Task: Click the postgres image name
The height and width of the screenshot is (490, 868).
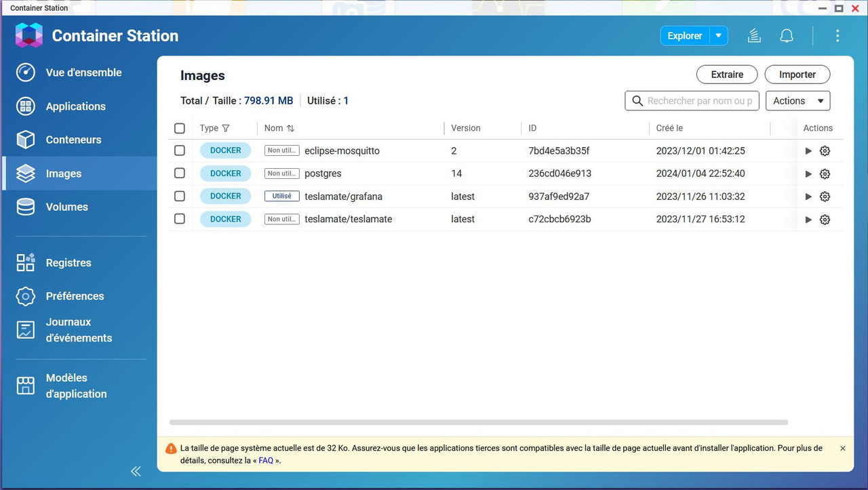Action: pos(323,173)
